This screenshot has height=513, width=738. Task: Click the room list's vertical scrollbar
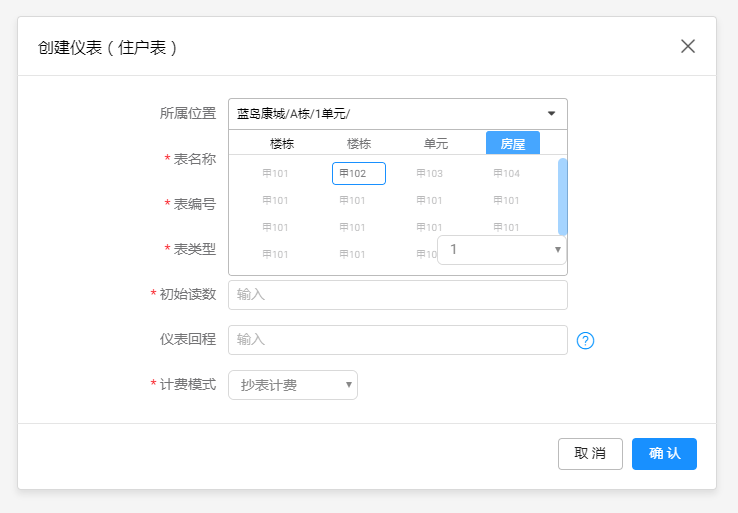(563, 196)
